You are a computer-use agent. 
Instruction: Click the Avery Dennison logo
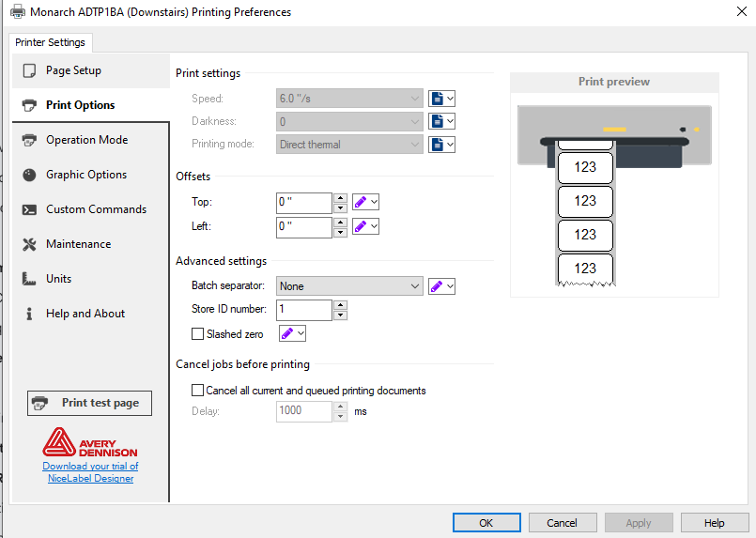click(x=90, y=442)
